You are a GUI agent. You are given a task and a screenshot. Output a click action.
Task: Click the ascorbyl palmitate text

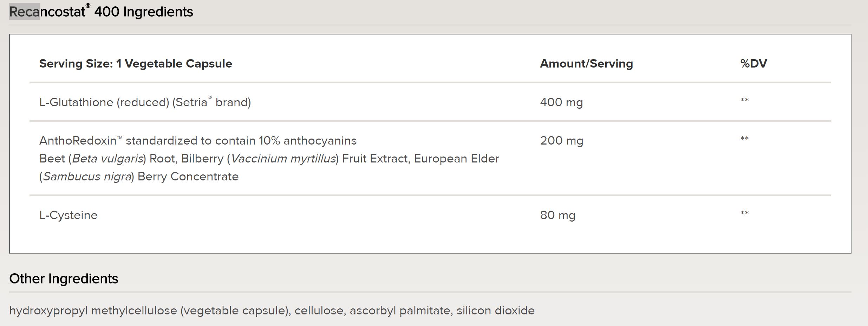point(400,311)
